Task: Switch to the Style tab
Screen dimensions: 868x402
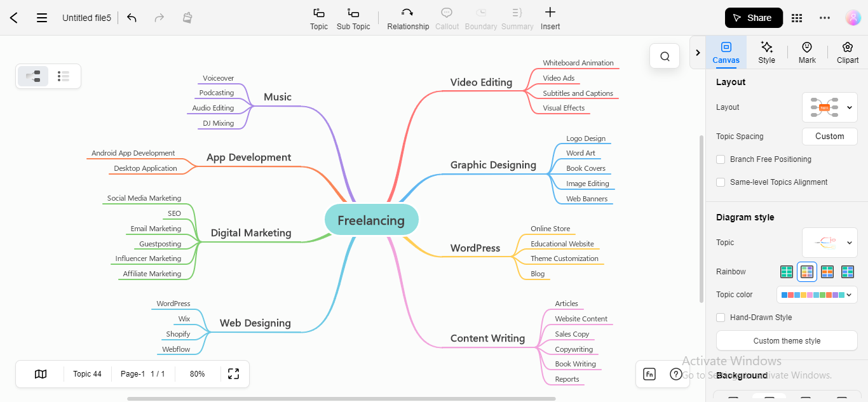Action: pos(766,52)
